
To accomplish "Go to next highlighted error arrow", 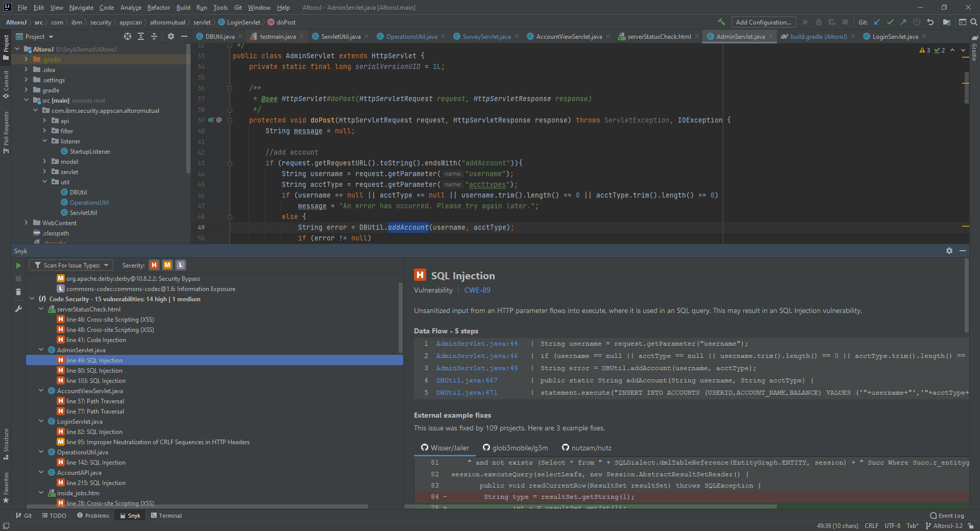I will coord(963,50).
